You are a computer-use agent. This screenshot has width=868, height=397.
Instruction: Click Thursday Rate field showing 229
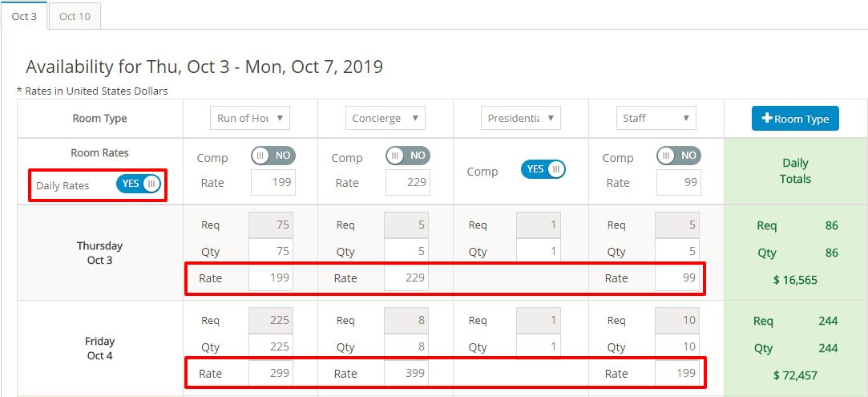coord(407,278)
